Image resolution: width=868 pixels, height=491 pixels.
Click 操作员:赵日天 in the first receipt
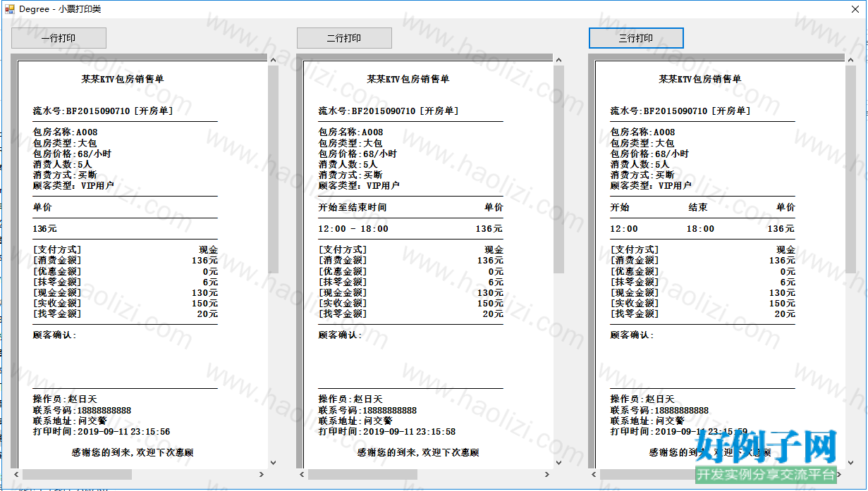pyautogui.click(x=66, y=399)
